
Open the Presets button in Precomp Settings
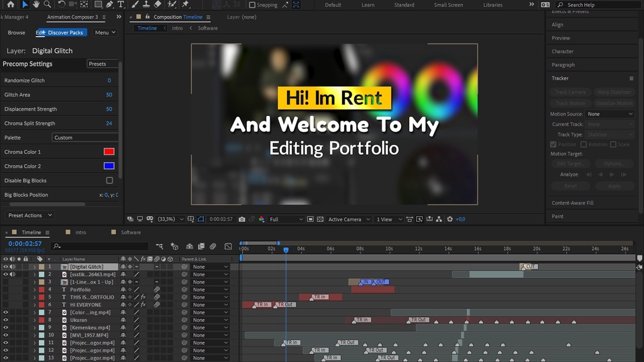tap(103, 64)
